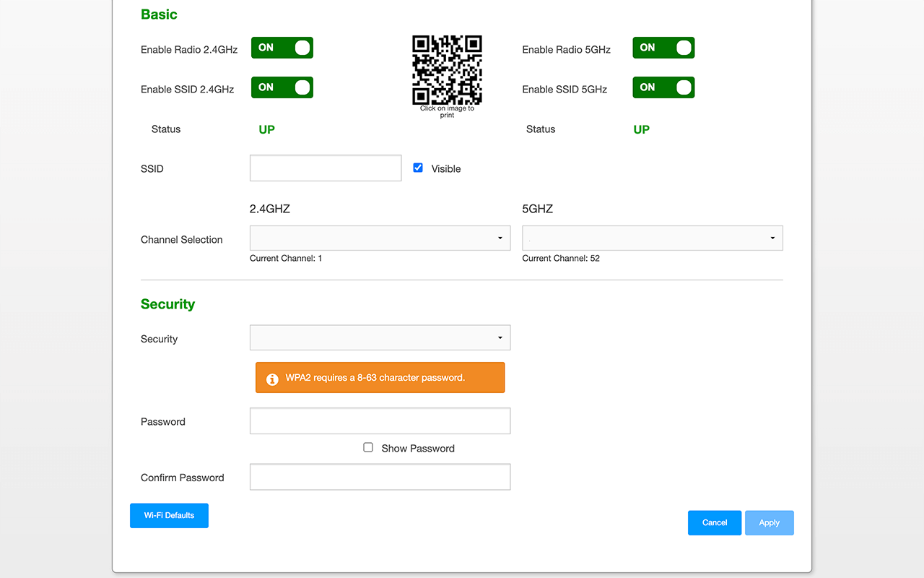Open the 2.4GHZ channel selection dropdown
924x578 pixels.
pyautogui.click(x=380, y=238)
